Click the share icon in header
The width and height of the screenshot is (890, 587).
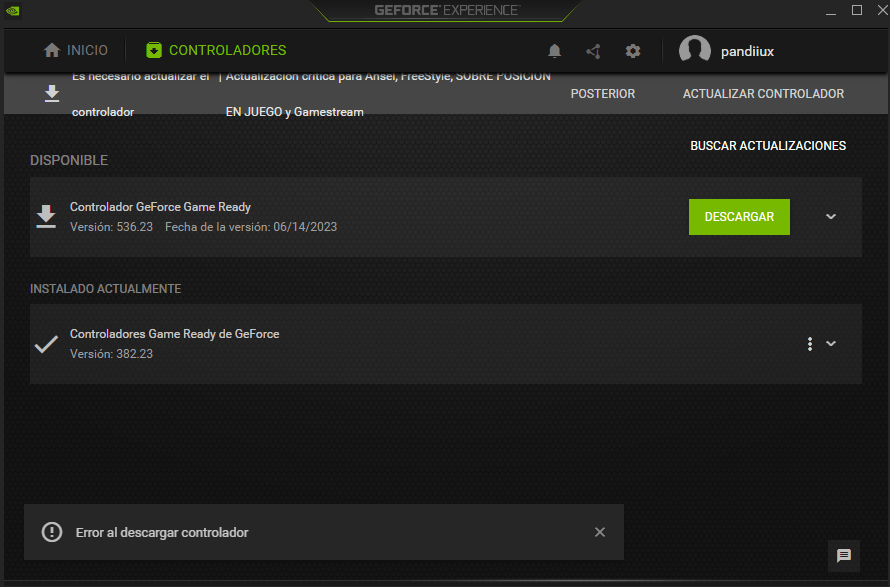593,51
